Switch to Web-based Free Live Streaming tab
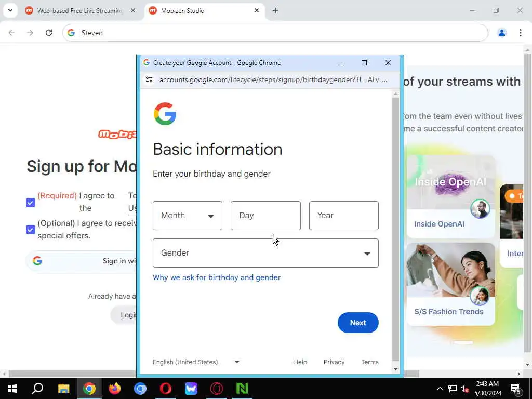 (x=81, y=11)
